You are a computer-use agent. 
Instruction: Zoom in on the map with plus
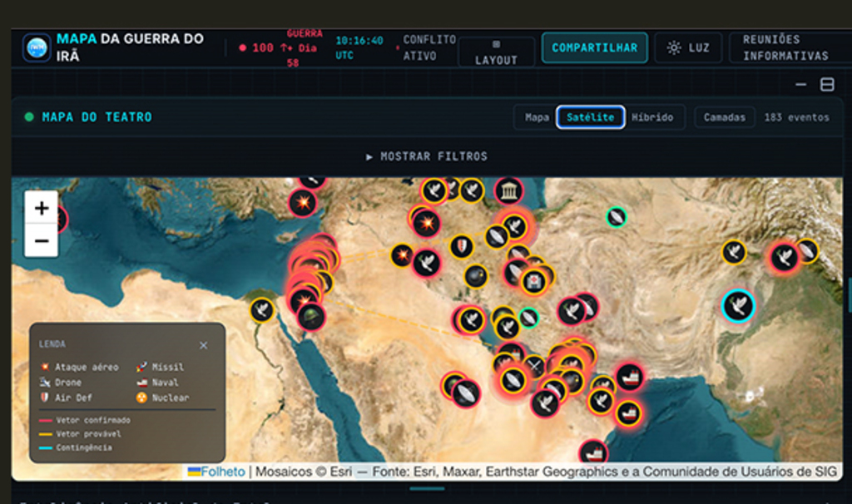pyautogui.click(x=42, y=208)
